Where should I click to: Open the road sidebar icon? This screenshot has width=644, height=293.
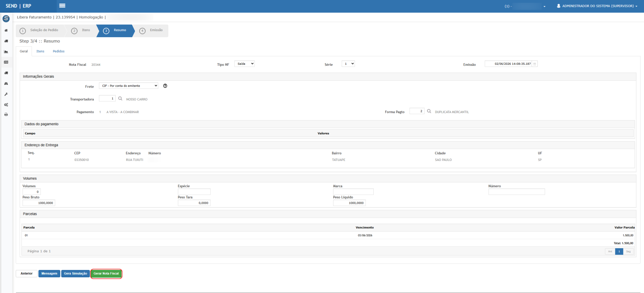tap(6, 83)
